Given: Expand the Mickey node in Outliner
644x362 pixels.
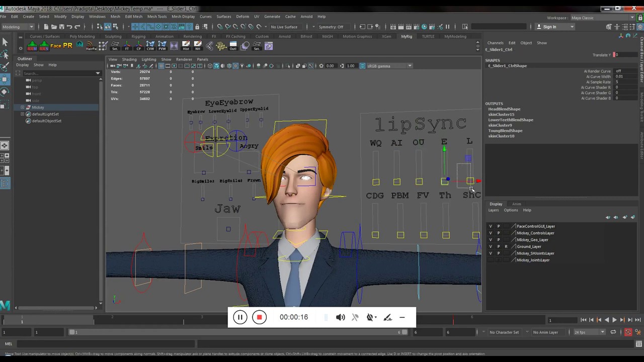Looking at the screenshot, I should pyautogui.click(x=23, y=108).
